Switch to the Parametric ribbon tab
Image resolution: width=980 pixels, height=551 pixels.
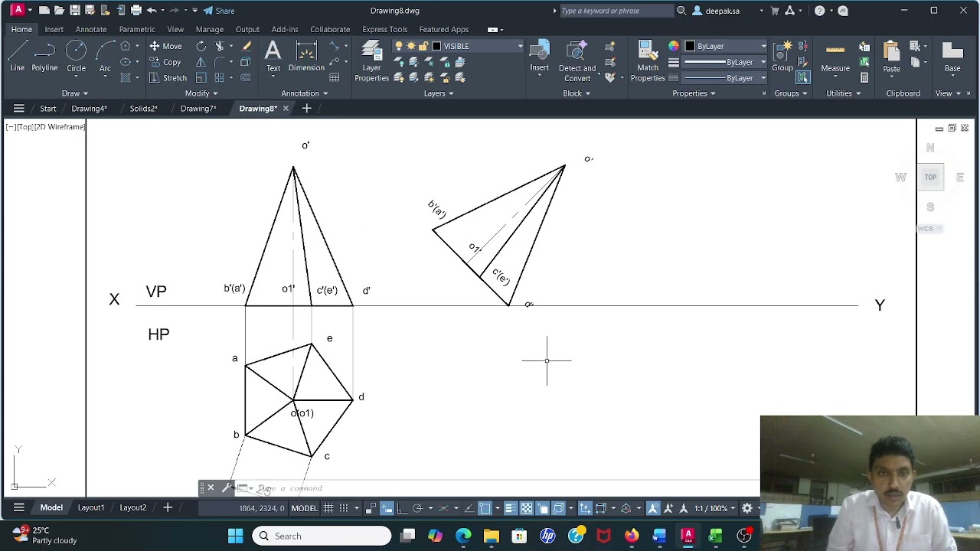click(x=137, y=29)
